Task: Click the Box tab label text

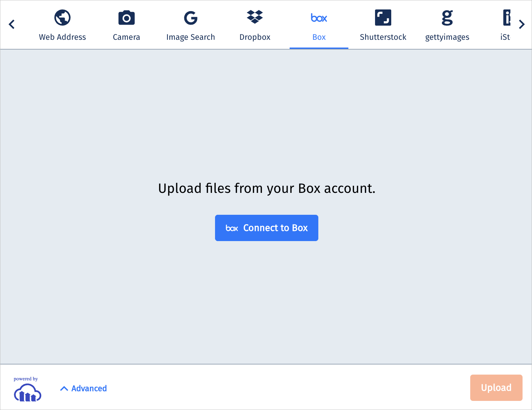Action: [x=319, y=37]
